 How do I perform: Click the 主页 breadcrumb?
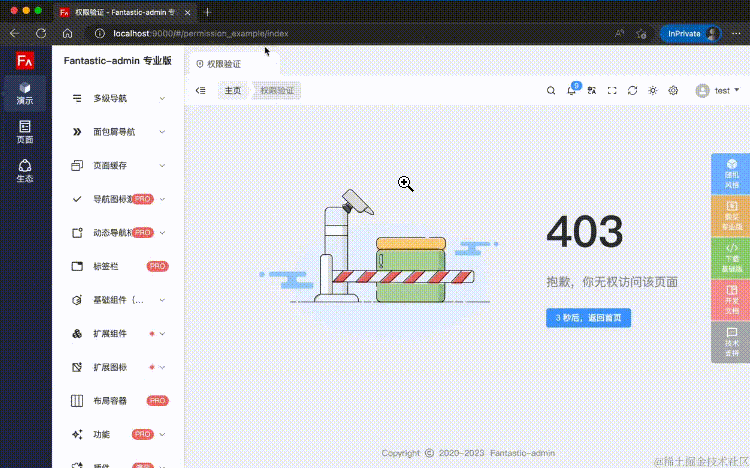click(233, 90)
